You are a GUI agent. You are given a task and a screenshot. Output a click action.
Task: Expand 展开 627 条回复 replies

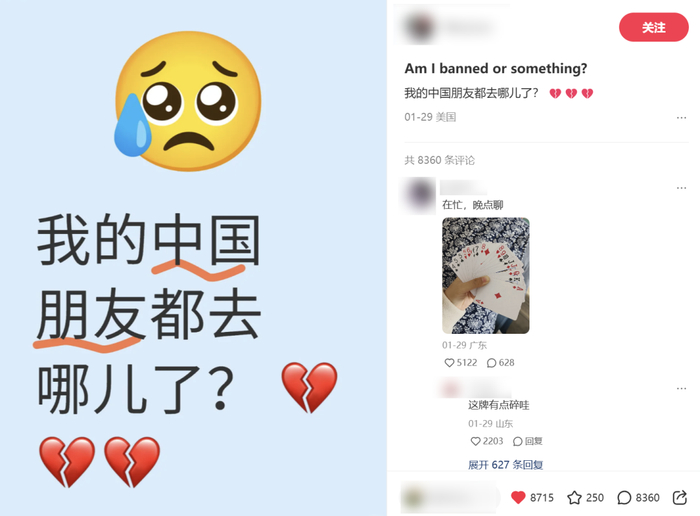(505, 465)
